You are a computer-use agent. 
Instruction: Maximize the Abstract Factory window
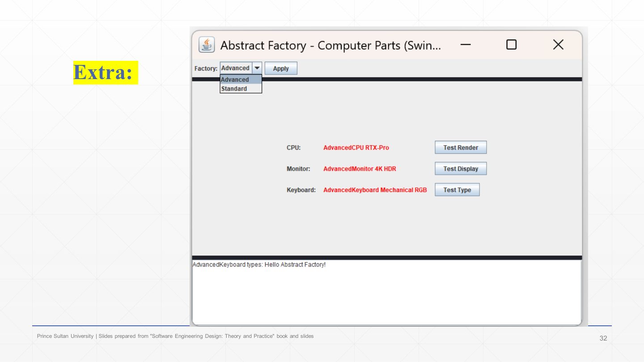click(511, 45)
